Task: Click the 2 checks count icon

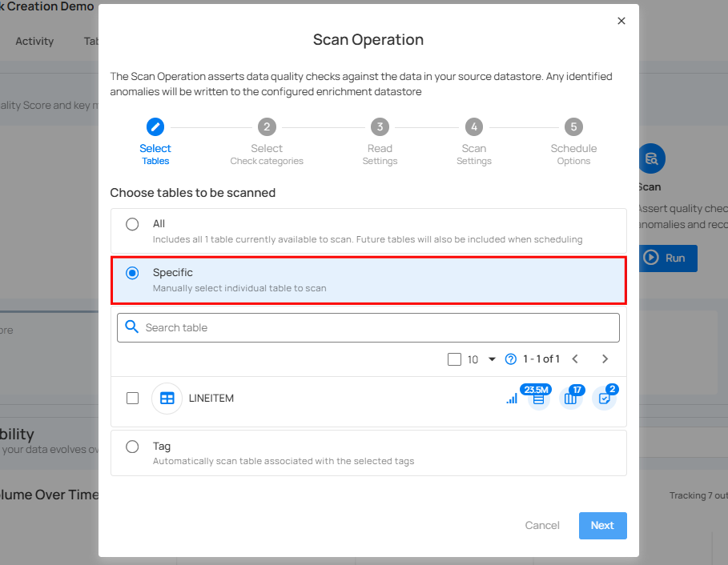Action: point(603,398)
